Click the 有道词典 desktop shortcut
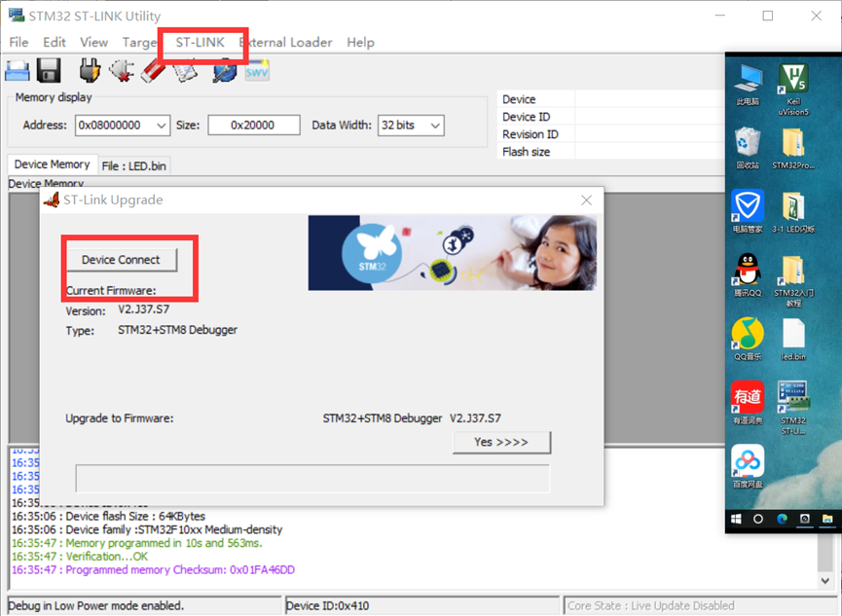The width and height of the screenshot is (842, 616). [748, 403]
